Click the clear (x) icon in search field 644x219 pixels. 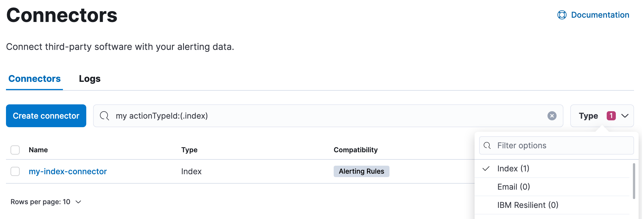tap(552, 116)
